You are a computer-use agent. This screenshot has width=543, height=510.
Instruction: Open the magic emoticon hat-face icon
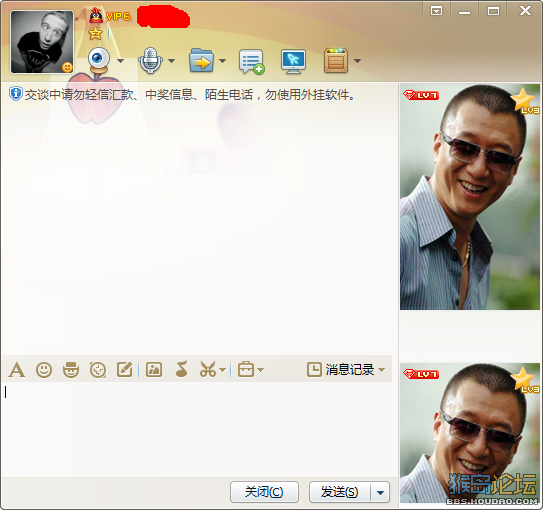coord(71,370)
